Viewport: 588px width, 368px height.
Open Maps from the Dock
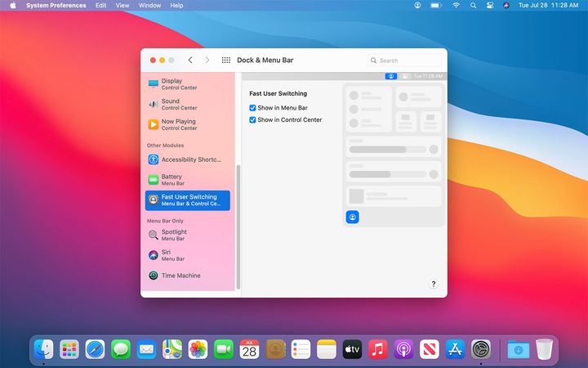pyautogui.click(x=172, y=349)
